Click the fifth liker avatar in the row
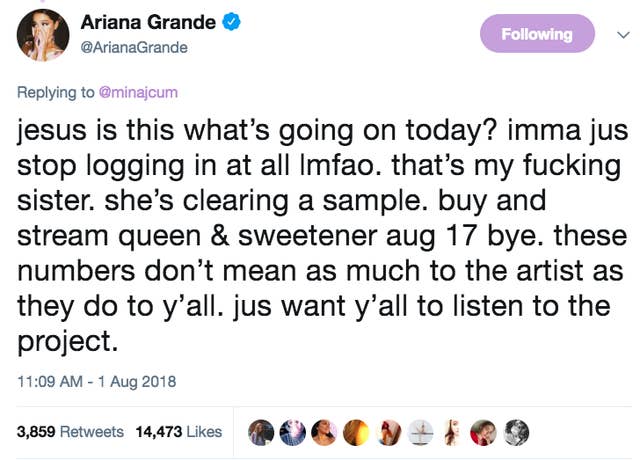640x460 pixels. point(391,431)
